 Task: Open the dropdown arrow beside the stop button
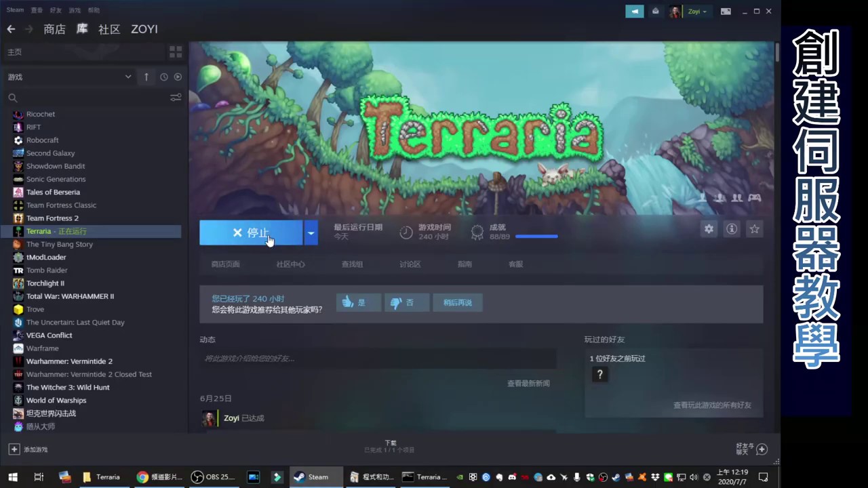(311, 232)
